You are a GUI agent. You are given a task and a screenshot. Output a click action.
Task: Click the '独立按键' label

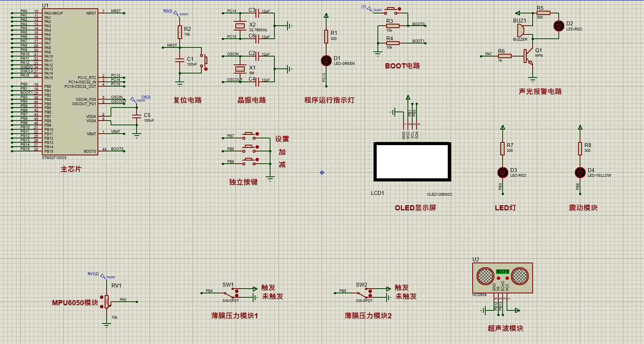tap(243, 182)
